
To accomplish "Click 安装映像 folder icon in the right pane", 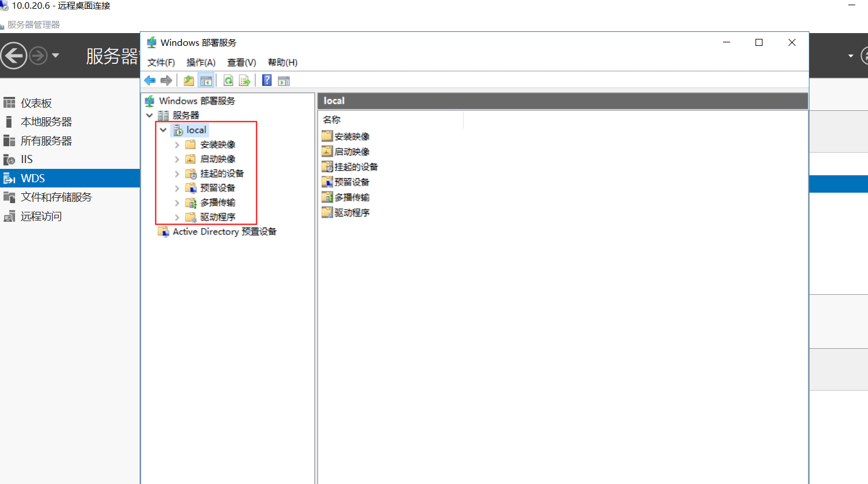I will [328, 136].
